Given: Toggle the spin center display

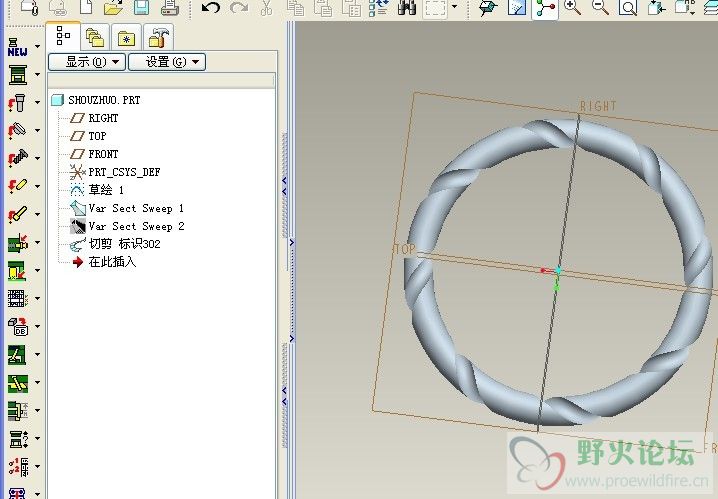Looking at the screenshot, I should (x=545, y=8).
